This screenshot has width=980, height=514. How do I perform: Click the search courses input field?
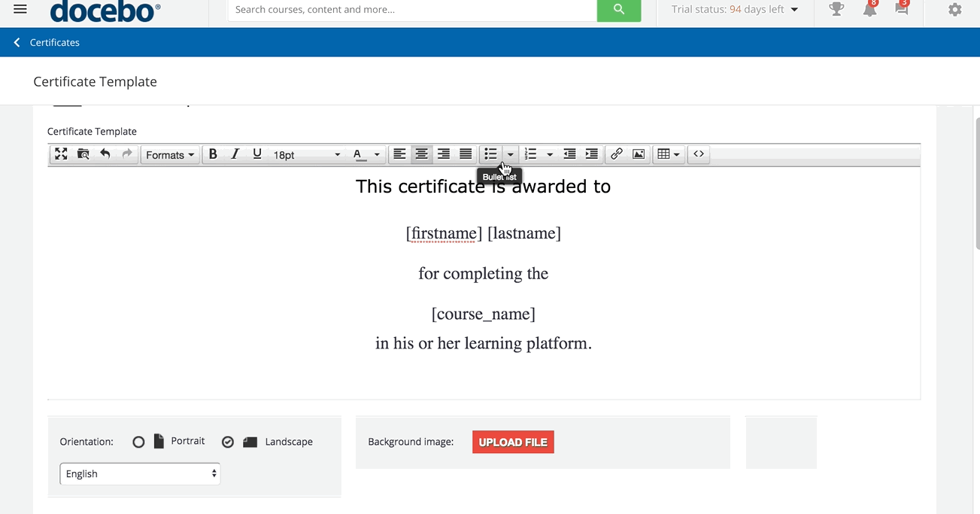(x=412, y=10)
